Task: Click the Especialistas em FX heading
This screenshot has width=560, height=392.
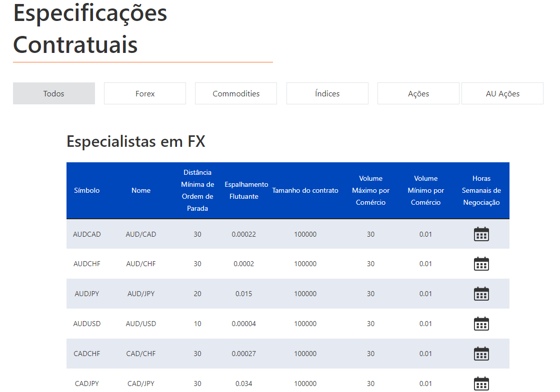Action: coord(136,141)
